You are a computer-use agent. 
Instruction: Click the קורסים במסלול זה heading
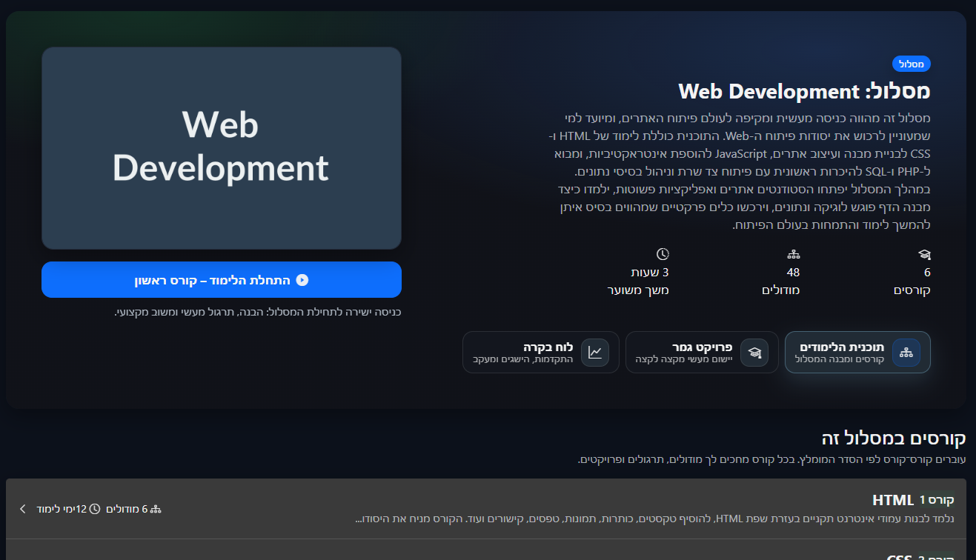click(894, 438)
